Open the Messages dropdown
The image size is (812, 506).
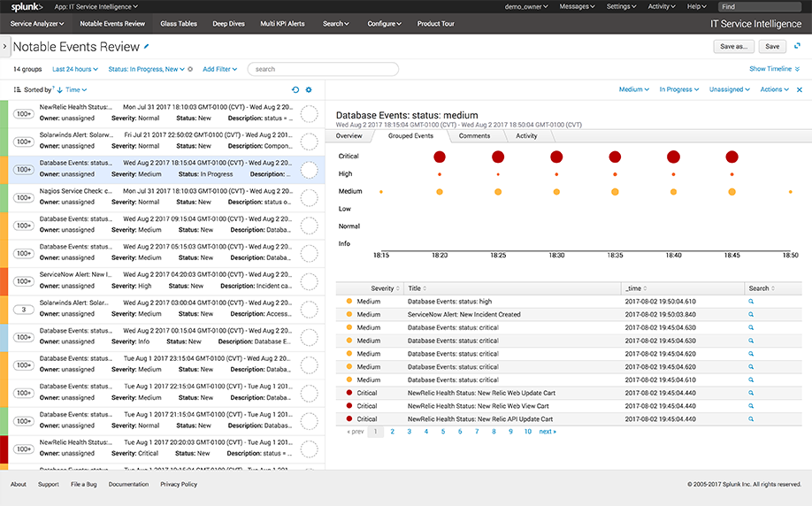pos(577,7)
